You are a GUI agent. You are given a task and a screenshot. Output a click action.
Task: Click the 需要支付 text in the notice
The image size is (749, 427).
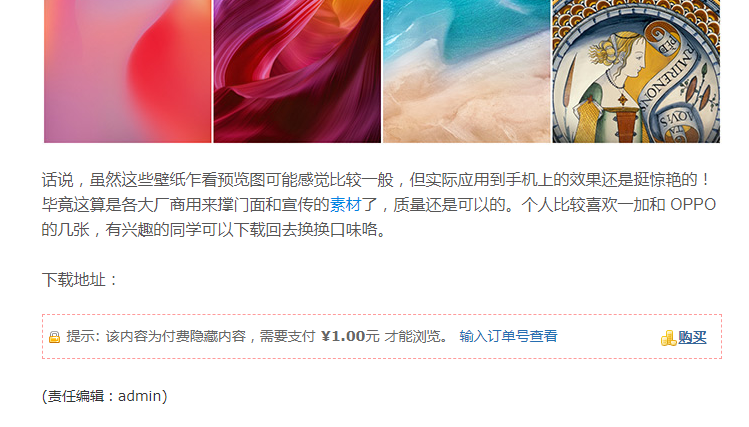pos(288,336)
